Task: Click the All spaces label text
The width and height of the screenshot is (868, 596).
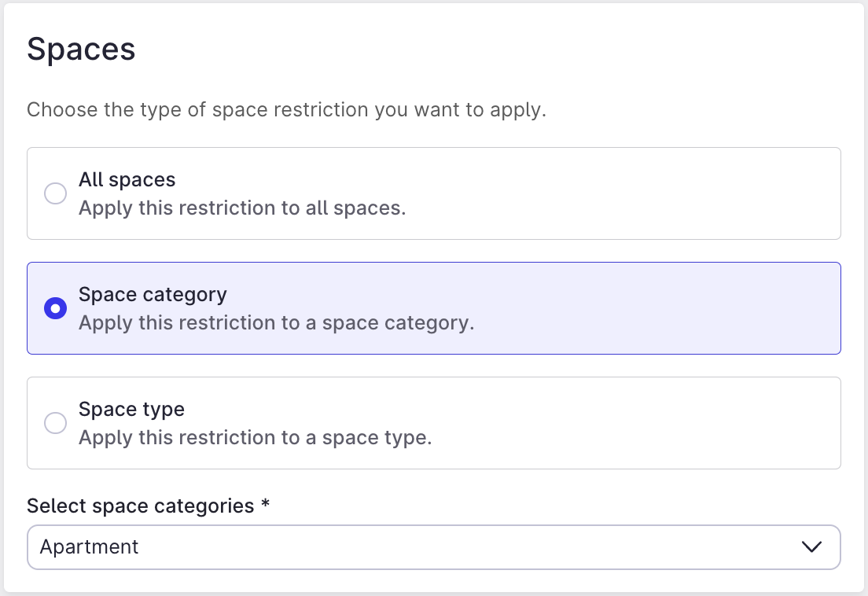Action: (x=126, y=179)
